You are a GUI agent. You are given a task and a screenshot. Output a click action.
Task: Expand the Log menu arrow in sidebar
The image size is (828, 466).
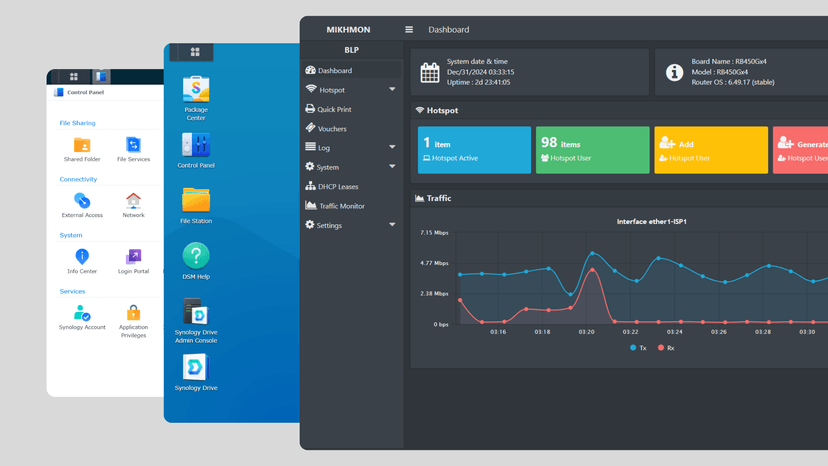click(392, 147)
